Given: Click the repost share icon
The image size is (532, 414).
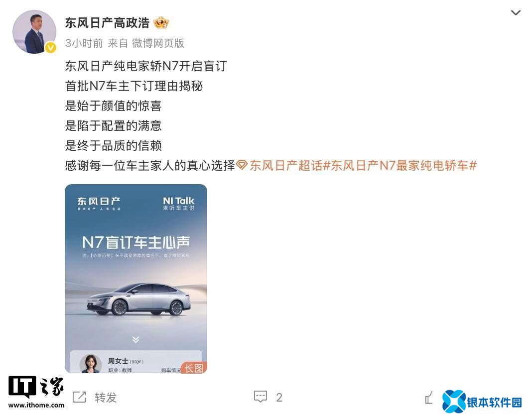Looking at the screenshot, I should click(79, 397).
